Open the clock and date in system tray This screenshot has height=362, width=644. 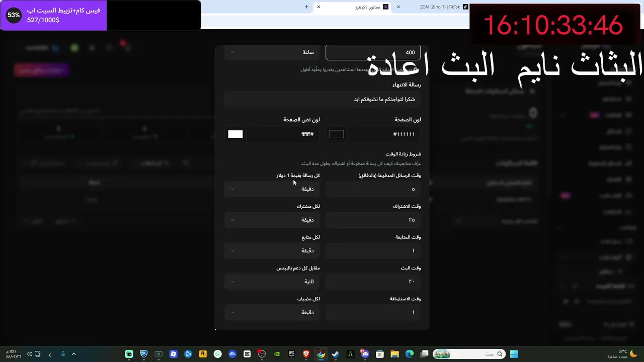click(x=14, y=354)
